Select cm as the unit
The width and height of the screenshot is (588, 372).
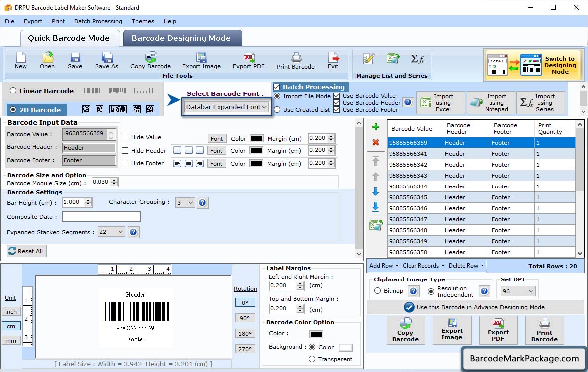pos(11,326)
